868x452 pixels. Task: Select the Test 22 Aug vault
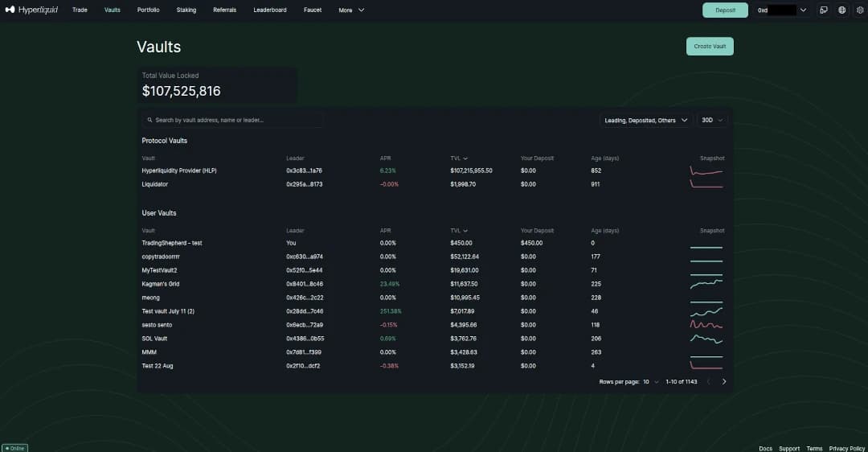coord(158,366)
